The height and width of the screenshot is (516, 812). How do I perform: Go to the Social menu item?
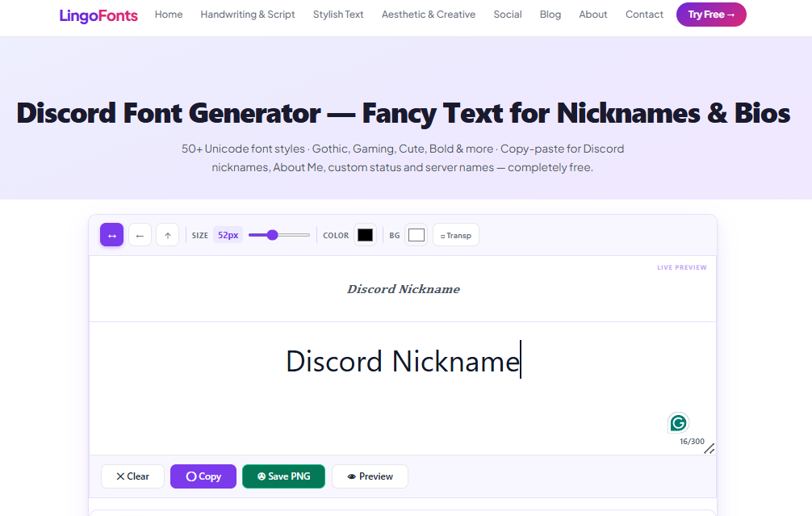click(x=508, y=15)
